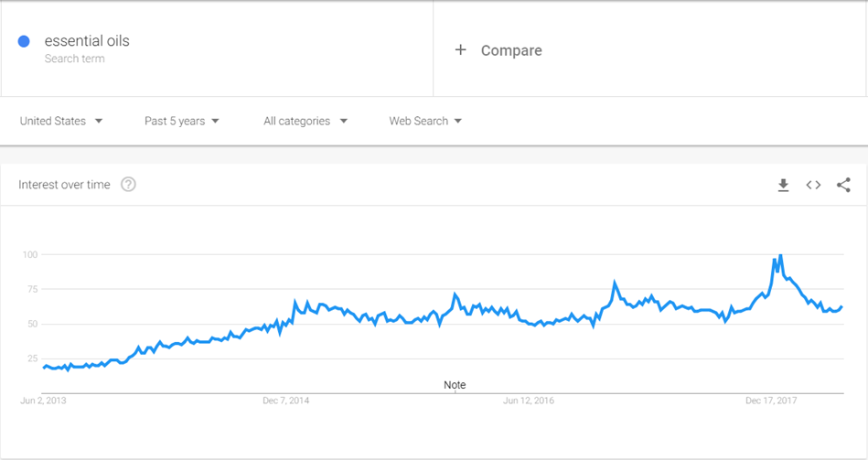868x460 pixels.
Task: Open the United States region dropdown
Action: click(x=61, y=121)
